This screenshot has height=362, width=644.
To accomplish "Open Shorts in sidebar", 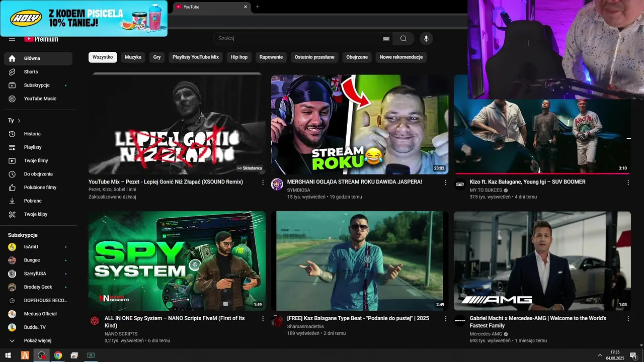I will [38, 72].
